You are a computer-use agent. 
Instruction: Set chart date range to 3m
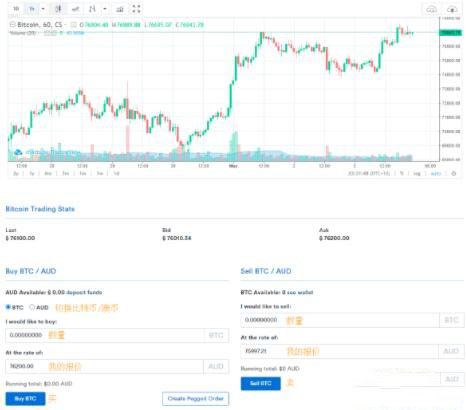pos(65,173)
